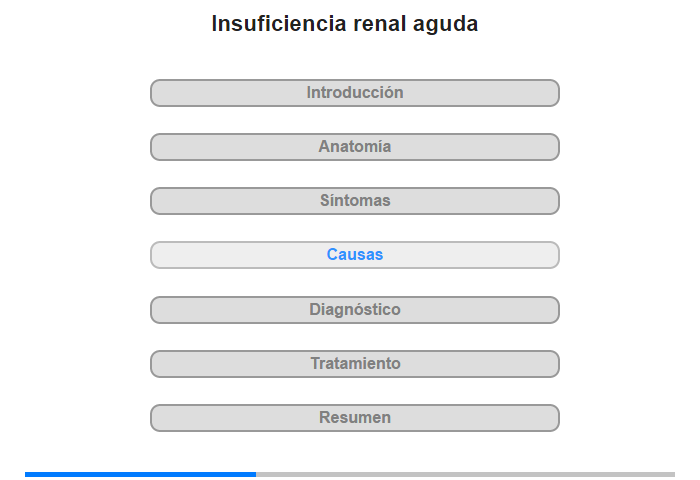
Task: Choose the Resumen button at list bottom
Action: (354, 418)
